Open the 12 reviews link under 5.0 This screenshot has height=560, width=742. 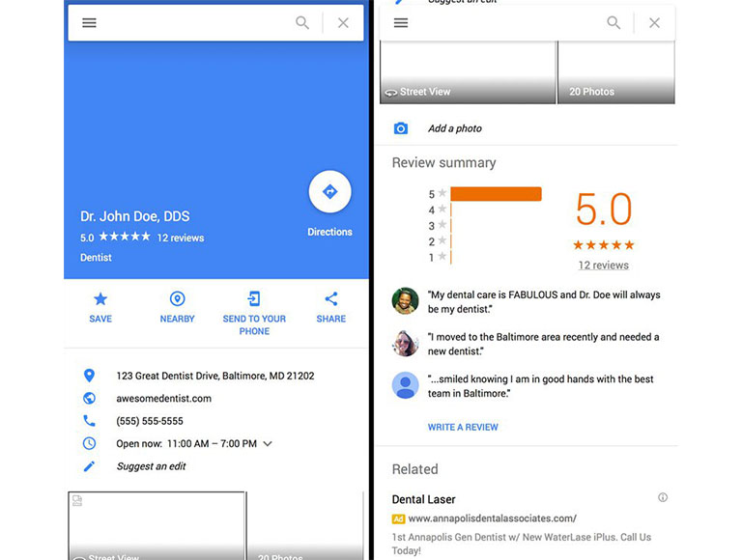[603, 266]
